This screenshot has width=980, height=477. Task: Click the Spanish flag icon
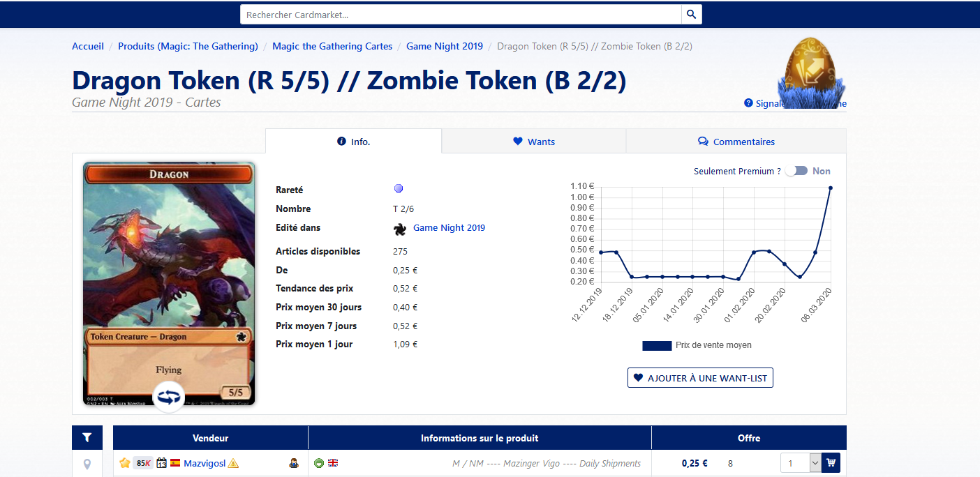[x=175, y=463]
